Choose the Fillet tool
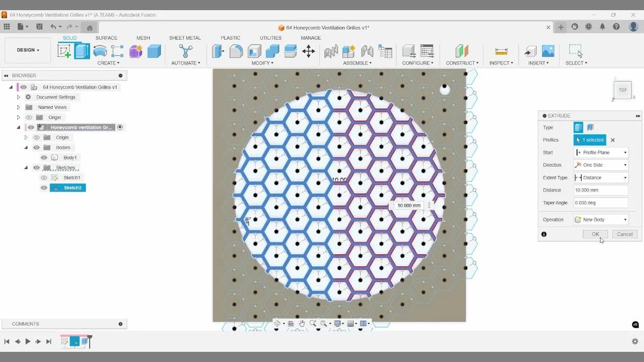Screen dimensions: 644x362 [x=236, y=51]
